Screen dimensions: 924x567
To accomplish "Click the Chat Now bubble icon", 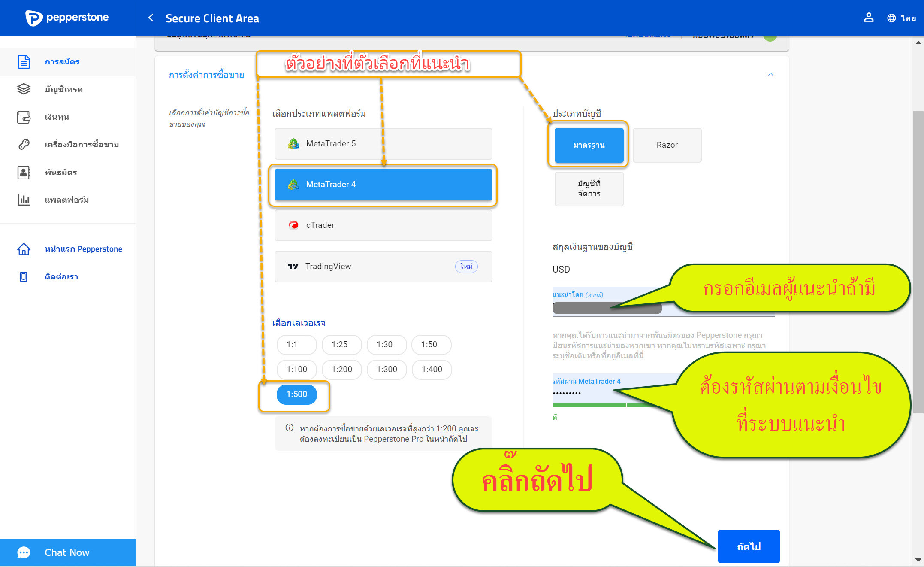I will click(24, 552).
